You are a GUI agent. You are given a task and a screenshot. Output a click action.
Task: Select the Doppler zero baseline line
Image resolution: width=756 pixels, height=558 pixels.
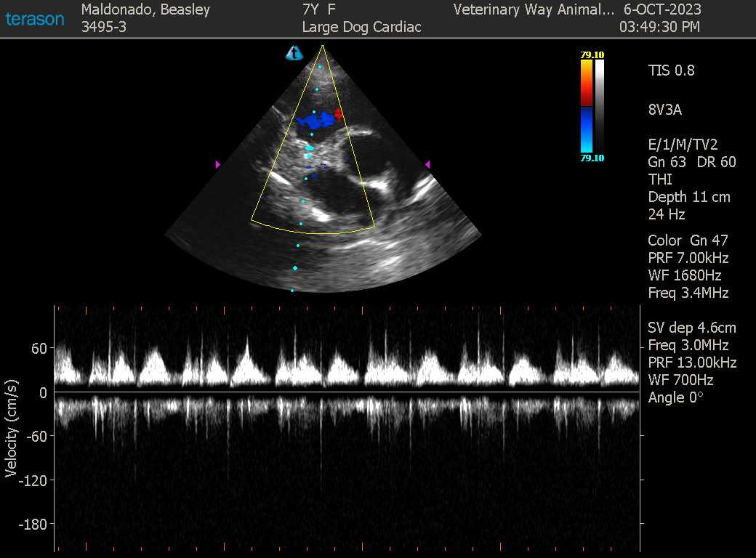(x=347, y=392)
